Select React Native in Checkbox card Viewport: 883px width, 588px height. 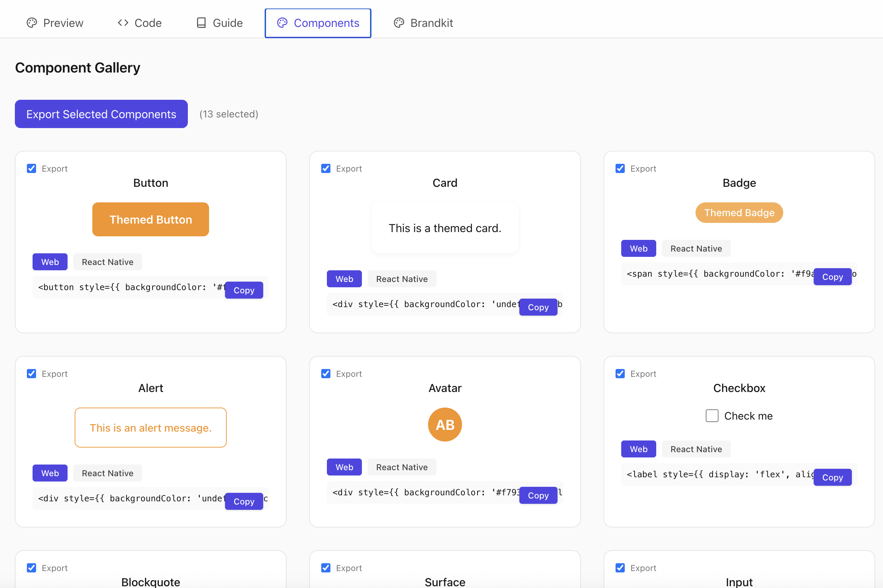696,449
